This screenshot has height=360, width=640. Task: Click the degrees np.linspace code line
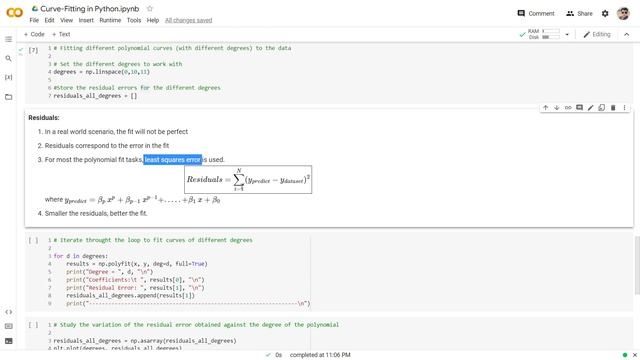coord(102,72)
